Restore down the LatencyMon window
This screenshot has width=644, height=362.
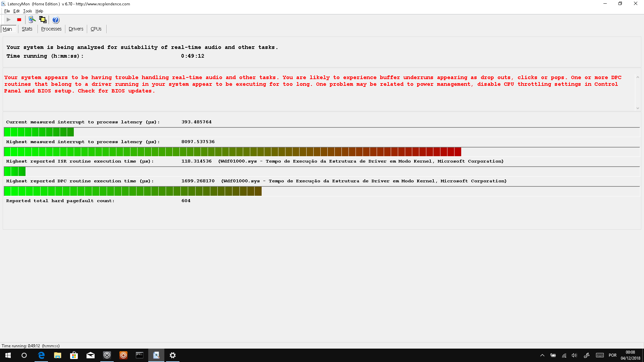(620, 4)
